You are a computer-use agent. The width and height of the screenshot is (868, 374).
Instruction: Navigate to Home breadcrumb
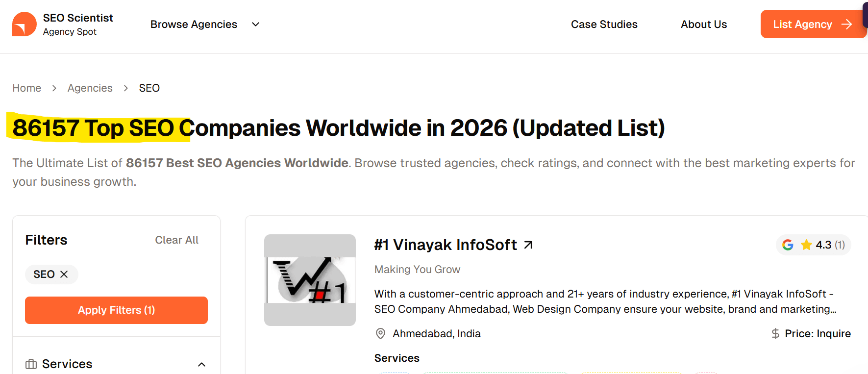[27, 88]
